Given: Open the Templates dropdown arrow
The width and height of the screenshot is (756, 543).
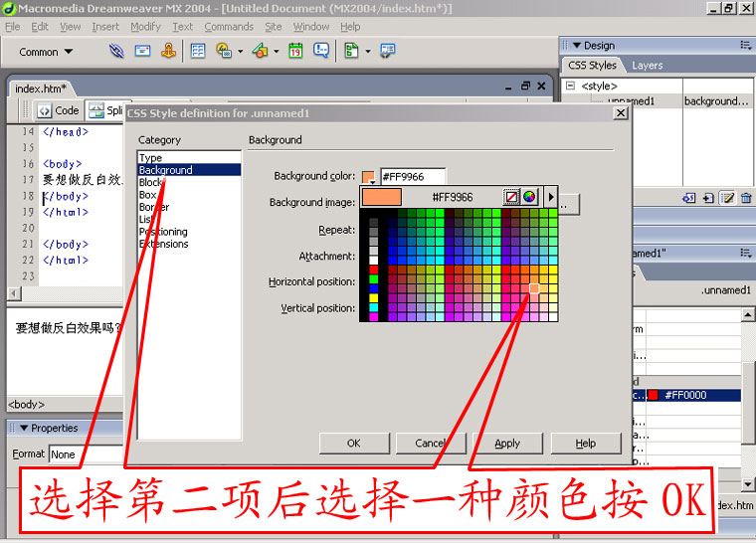Looking at the screenshot, I should [368, 51].
